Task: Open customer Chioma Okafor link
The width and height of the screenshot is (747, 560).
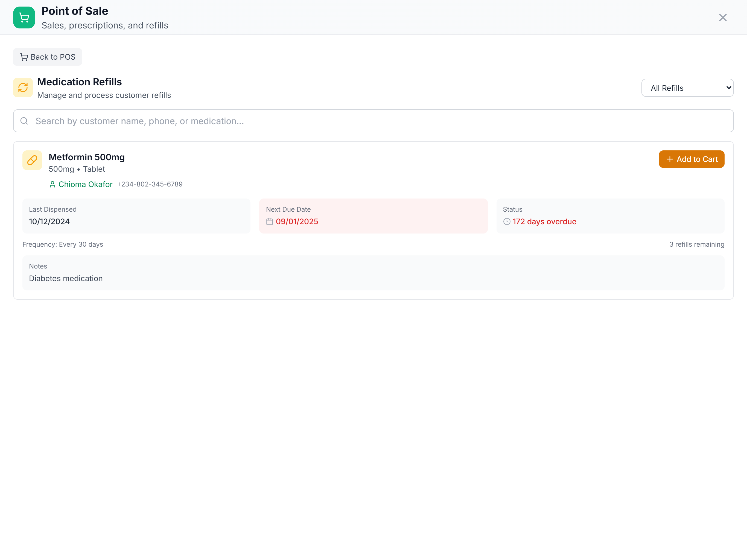Action: pyautogui.click(x=85, y=184)
